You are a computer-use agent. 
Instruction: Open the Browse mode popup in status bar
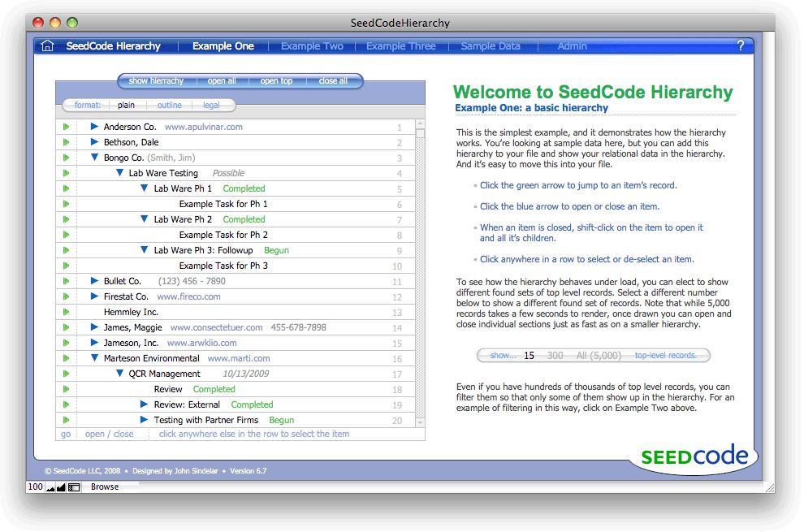105,487
